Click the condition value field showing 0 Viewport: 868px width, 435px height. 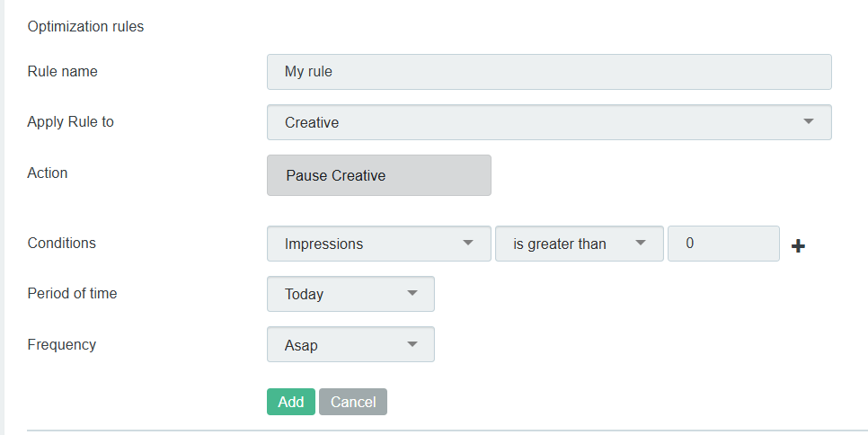coord(722,244)
